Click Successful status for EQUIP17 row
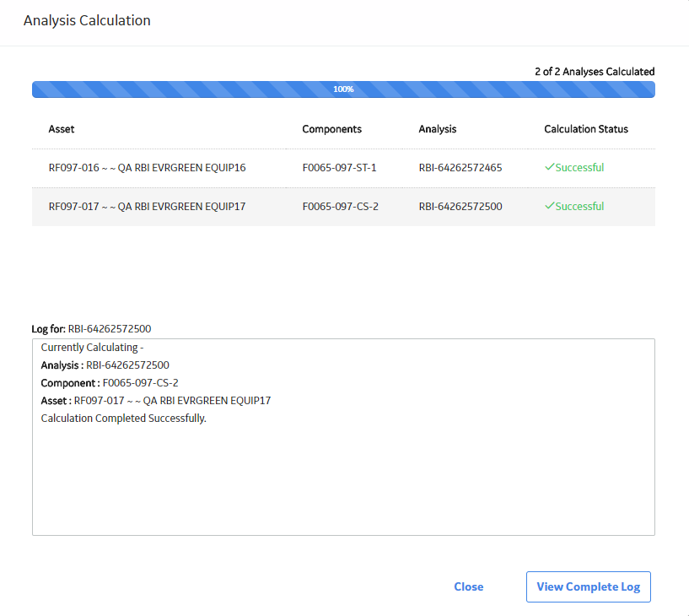689x616 pixels. (x=579, y=206)
